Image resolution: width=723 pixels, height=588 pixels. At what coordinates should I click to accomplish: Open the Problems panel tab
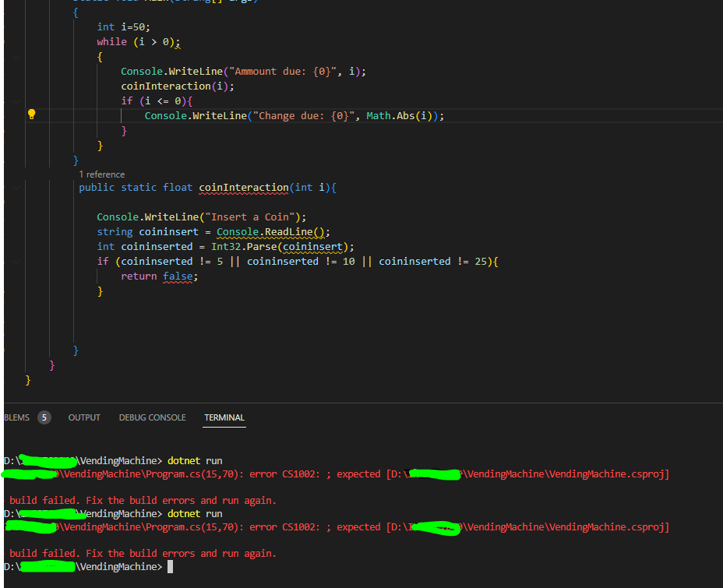(16, 417)
